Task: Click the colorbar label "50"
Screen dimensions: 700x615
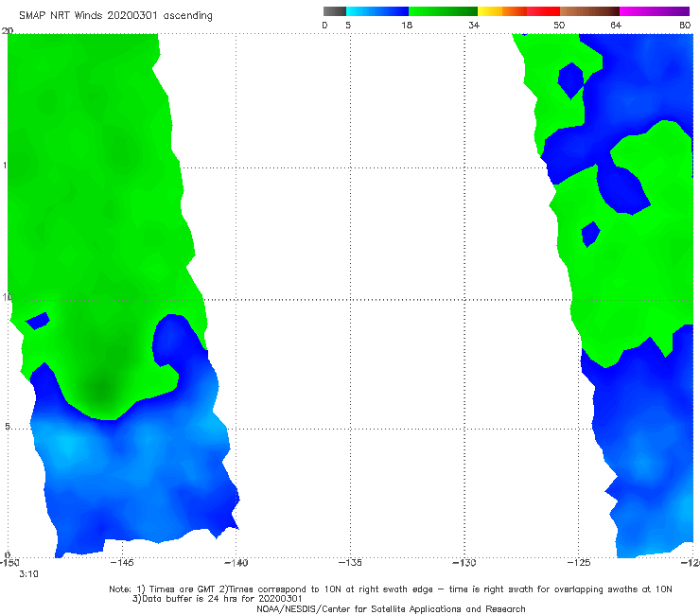Action: (x=559, y=25)
